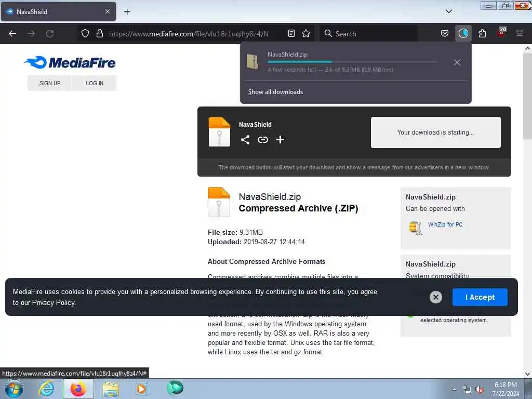
Task: Click the 'Your download is starting...' button
Action: 436,132
